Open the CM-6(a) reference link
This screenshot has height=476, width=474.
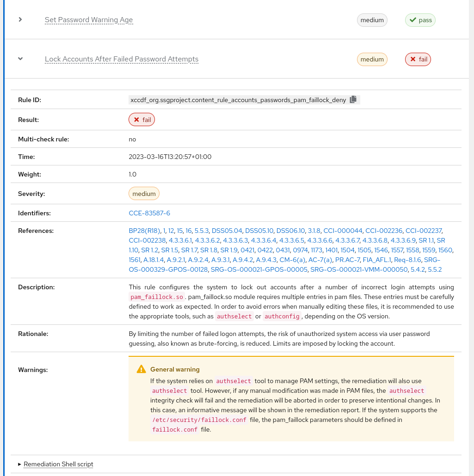tap(292, 260)
